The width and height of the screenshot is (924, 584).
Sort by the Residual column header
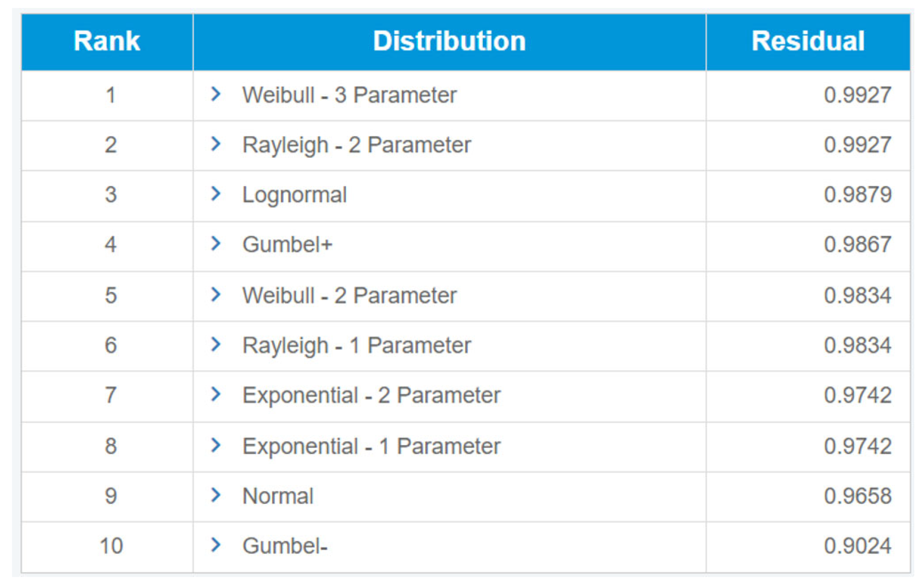point(808,41)
